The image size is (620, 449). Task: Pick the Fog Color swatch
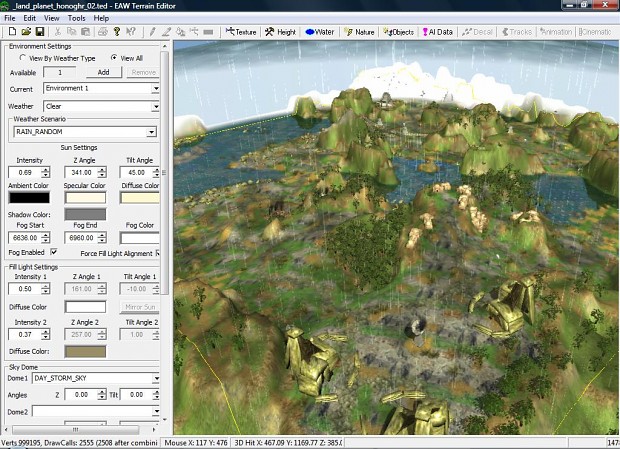(140, 238)
